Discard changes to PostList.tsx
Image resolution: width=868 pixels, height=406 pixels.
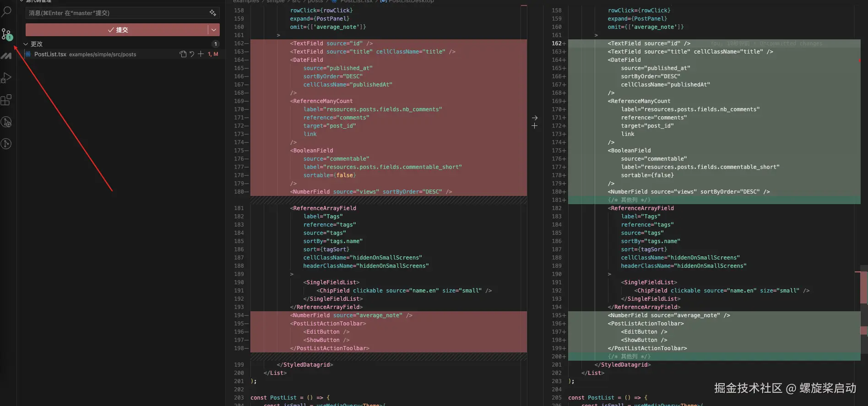point(192,54)
